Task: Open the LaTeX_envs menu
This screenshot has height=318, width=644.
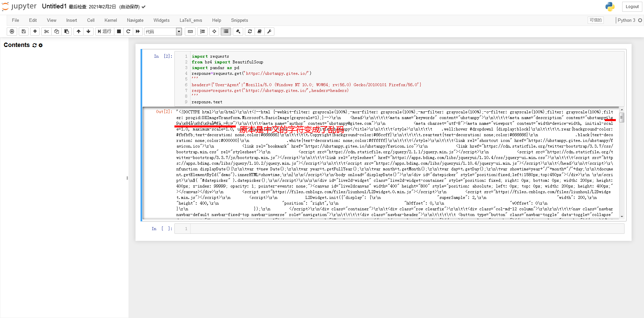Action: [191, 20]
